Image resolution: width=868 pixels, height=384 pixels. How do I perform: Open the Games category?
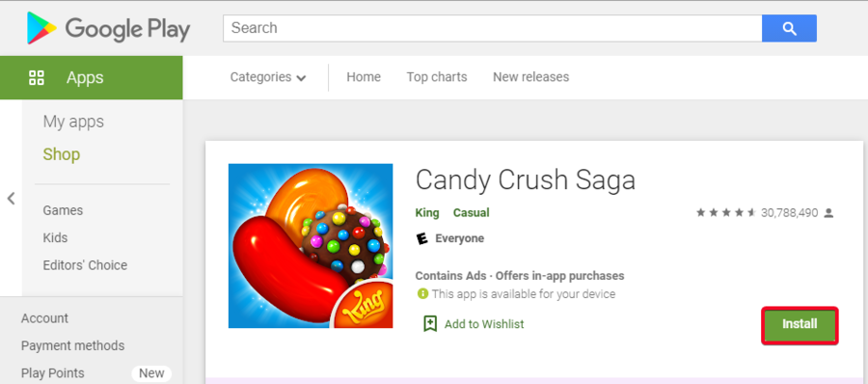click(63, 210)
